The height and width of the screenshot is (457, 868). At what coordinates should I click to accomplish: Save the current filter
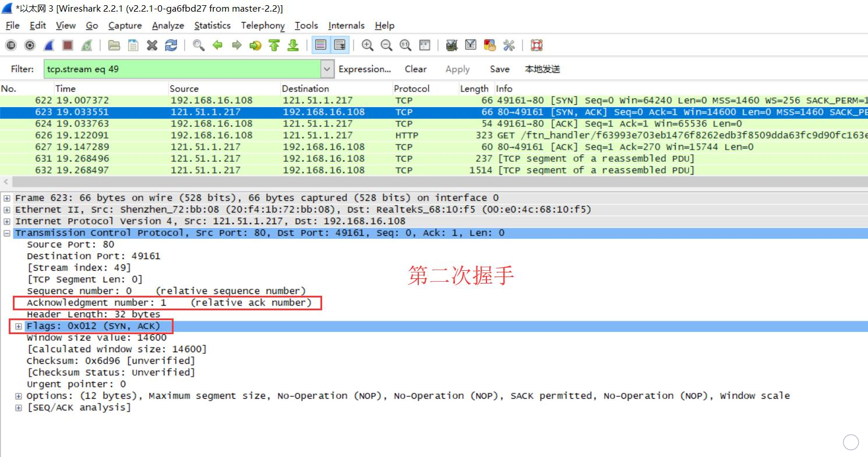499,69
